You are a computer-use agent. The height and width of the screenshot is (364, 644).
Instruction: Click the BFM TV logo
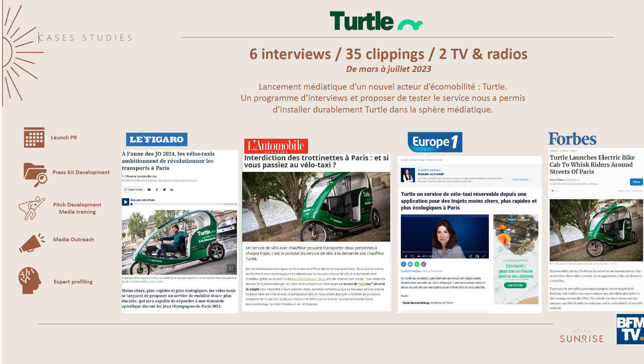630,329
